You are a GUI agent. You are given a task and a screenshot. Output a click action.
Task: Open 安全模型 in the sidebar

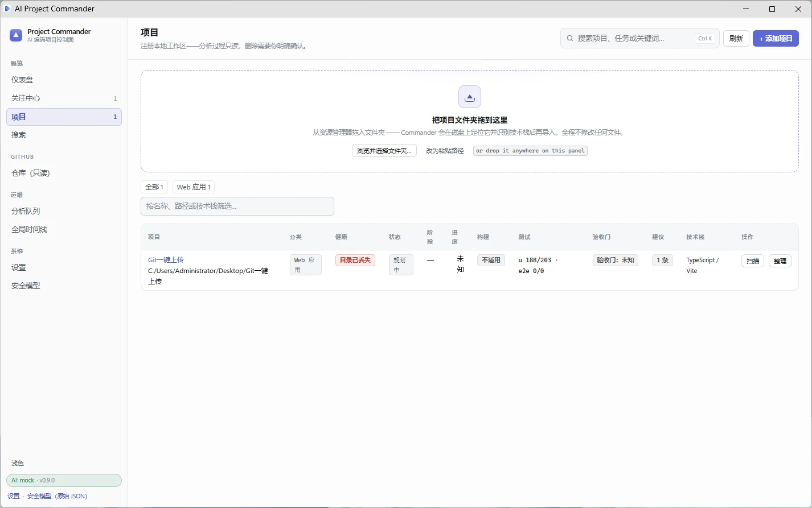point(64,286)
